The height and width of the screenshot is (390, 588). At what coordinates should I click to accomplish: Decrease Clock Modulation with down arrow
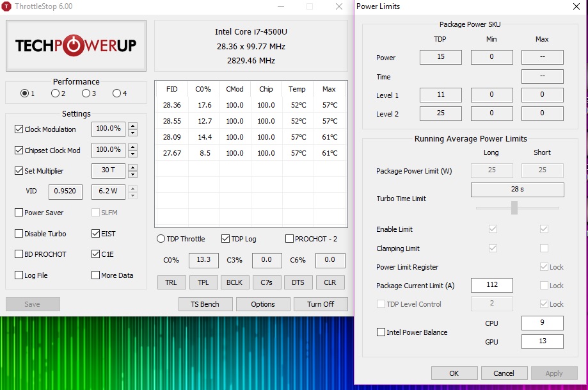tap(132, 133)
